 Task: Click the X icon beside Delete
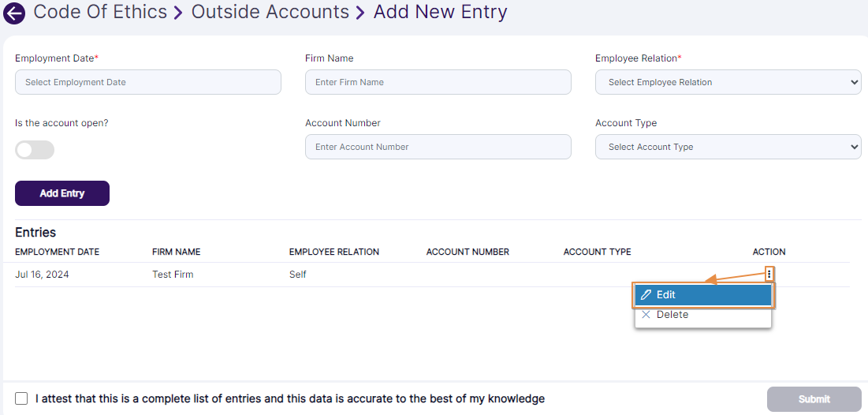click(x=646, y=315)
